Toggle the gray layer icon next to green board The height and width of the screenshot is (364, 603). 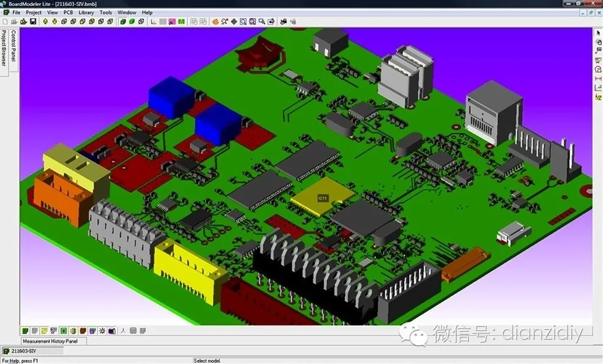point(35,330)
